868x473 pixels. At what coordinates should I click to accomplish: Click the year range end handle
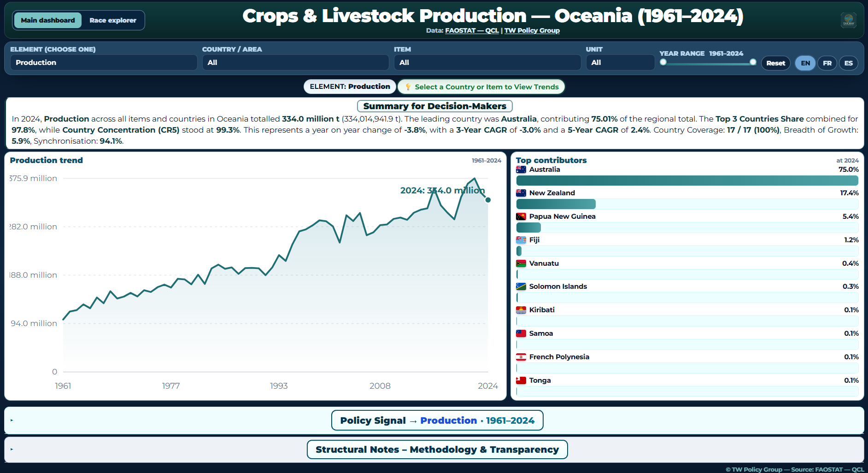coord(753,62)
